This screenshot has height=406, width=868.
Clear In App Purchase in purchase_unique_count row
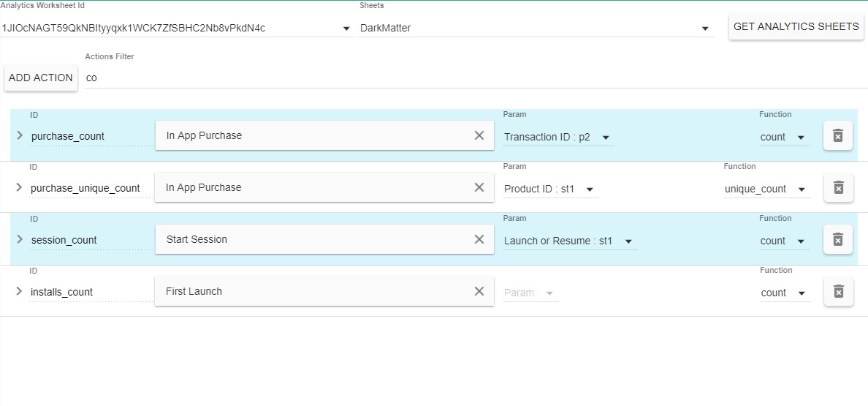click(479, 187)
